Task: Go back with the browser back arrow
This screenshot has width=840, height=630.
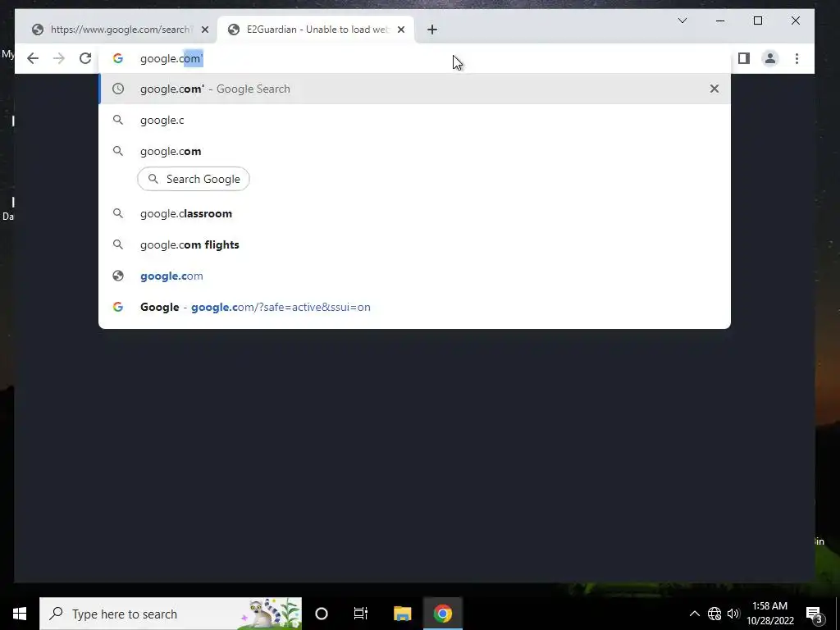Action: pyautogui.click(x=33, y=58)
